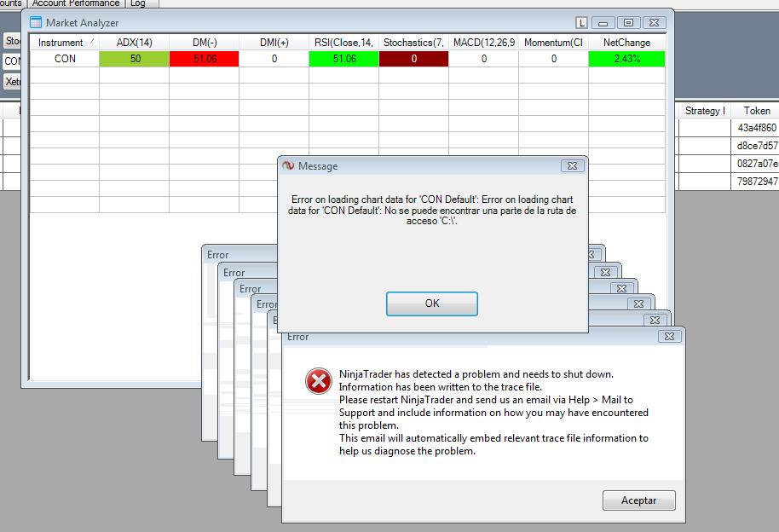Image resolution: width=779 pixels, height=532 pixels.
Task: Select the CON instrument cell
Action: click(65, 59)
